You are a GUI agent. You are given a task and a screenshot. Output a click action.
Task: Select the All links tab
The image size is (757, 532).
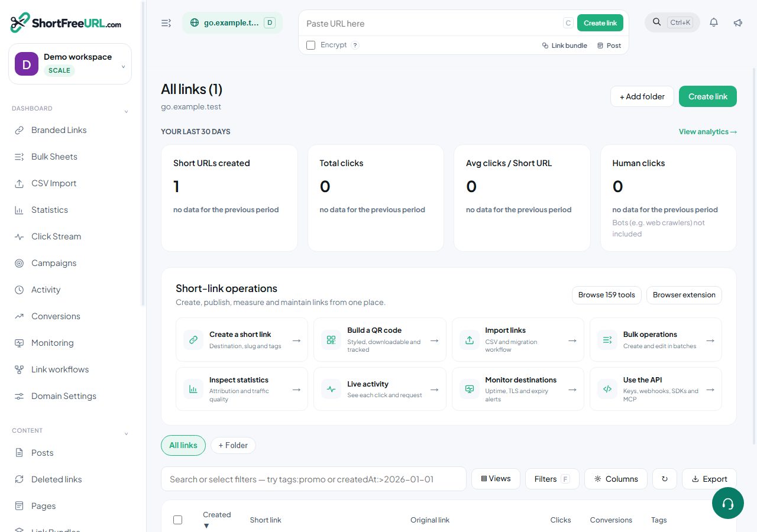(183, 445)
